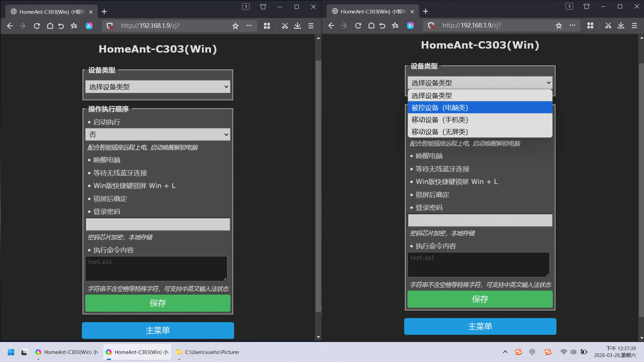The image size is (644, 362).
Task: Bookmark page with star in left address bar
Action: click(235, 26)
